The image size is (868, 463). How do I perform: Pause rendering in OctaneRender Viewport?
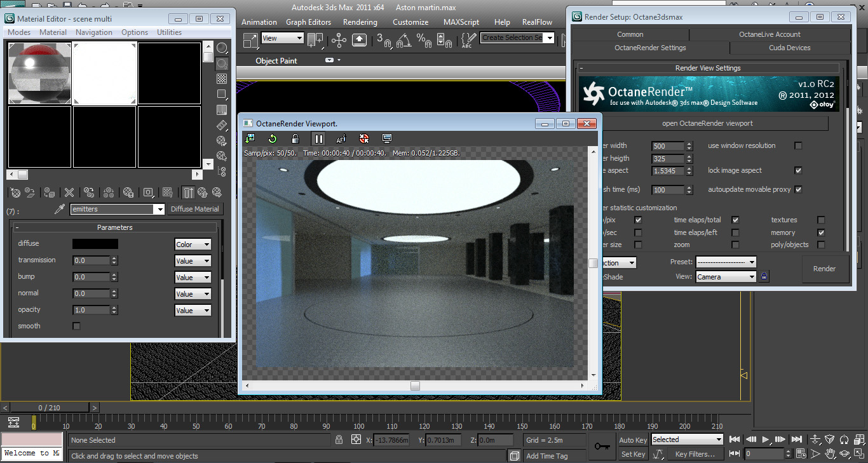click(318, 138)
